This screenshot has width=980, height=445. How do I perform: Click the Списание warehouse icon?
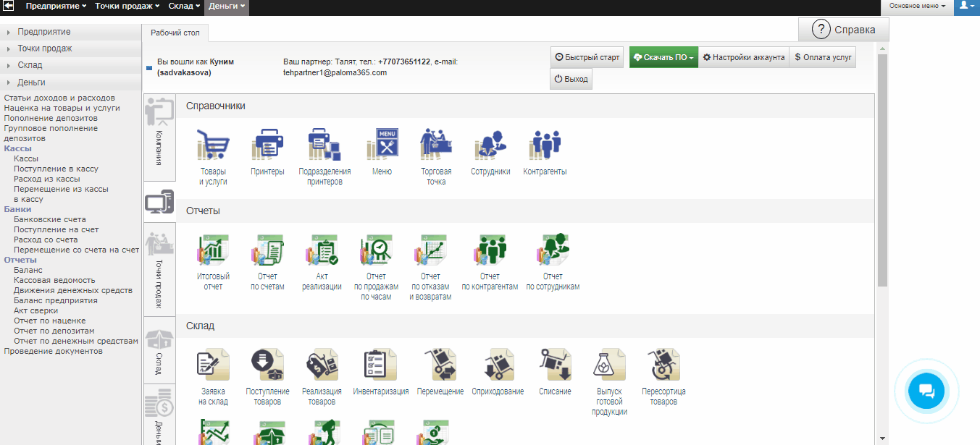point(555,365)
